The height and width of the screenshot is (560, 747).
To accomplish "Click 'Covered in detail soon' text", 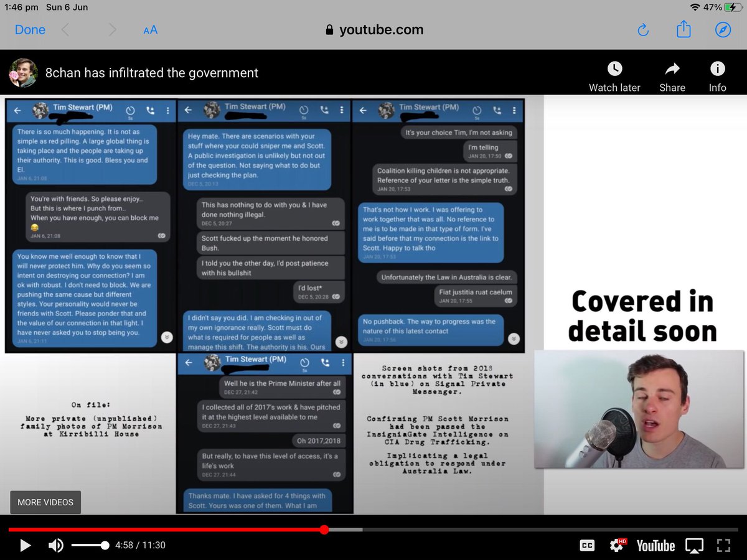I will pos(642,317).
